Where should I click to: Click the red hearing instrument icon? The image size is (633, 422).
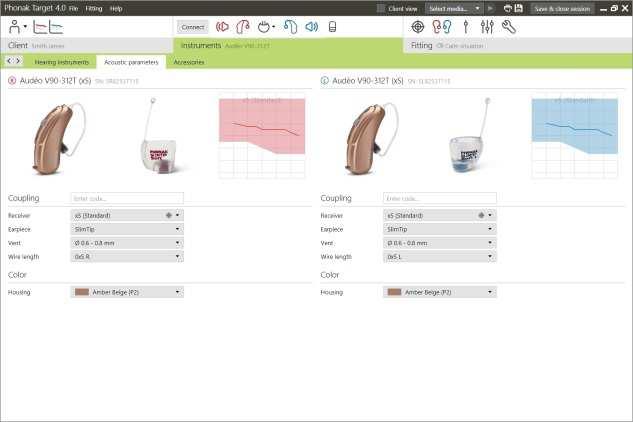(243, 27)
